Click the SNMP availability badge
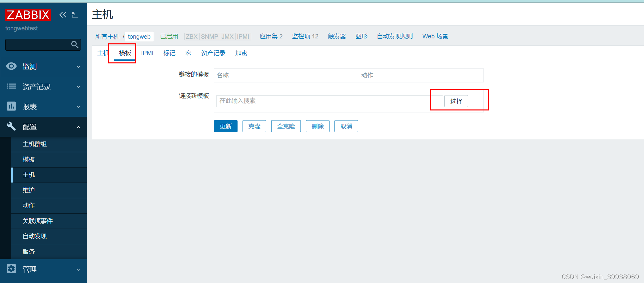 point(210,36)
